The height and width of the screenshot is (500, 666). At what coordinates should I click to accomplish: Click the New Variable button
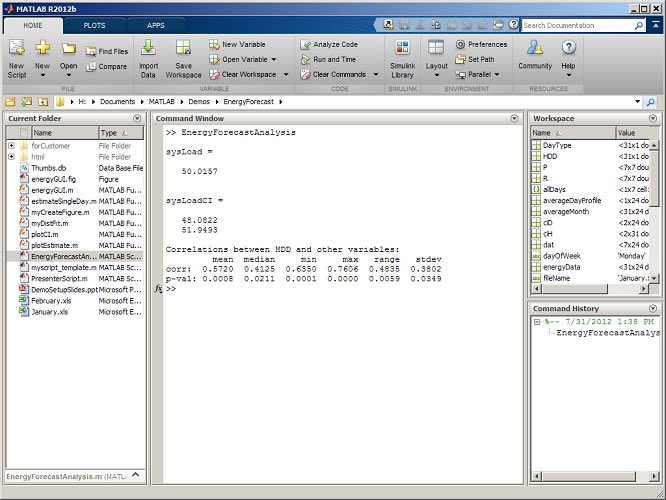tap(237, 44)
